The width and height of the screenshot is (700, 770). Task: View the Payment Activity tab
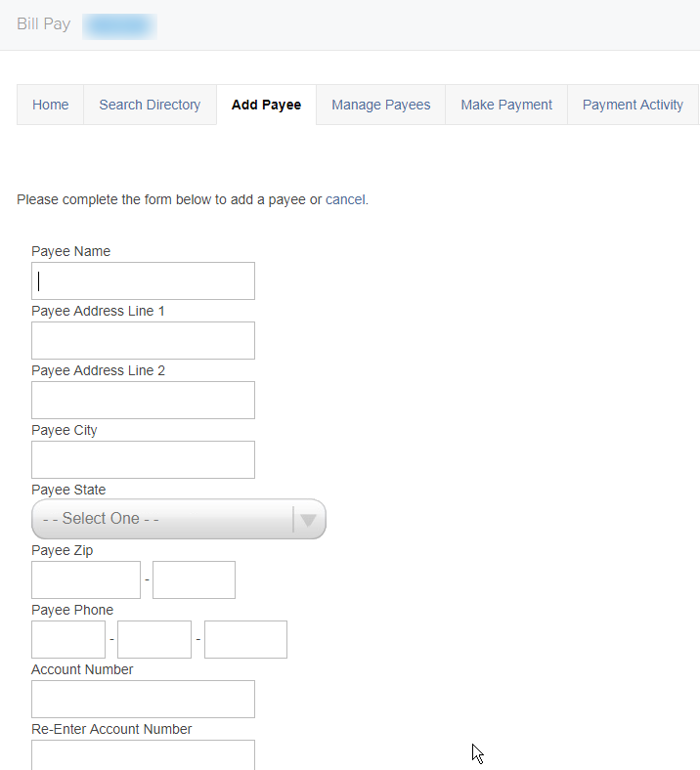coord(633,105)
